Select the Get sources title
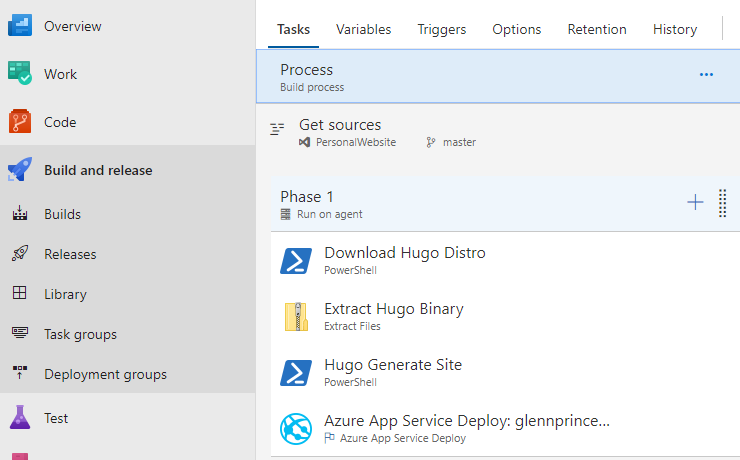 [x=340, y=125]
